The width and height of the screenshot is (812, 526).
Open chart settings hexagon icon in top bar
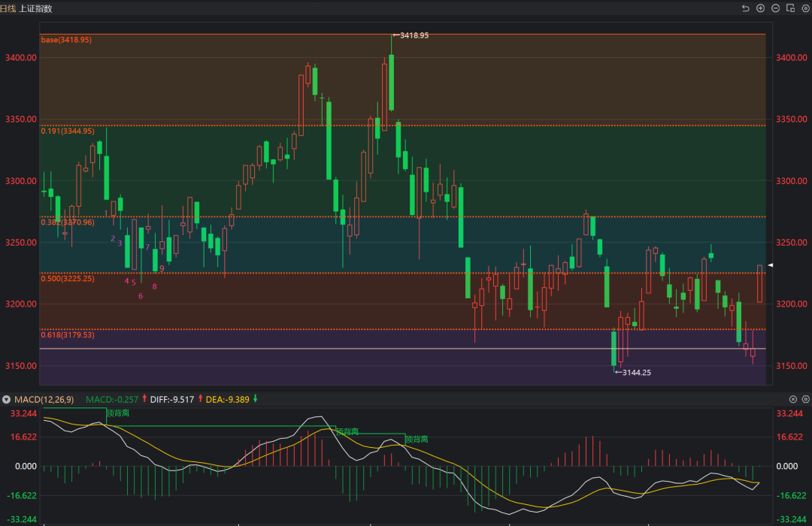coord(805,8)
